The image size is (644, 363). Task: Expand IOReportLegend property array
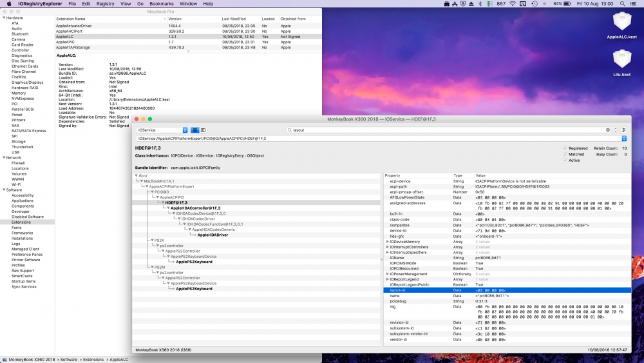(x=387, y=279)
